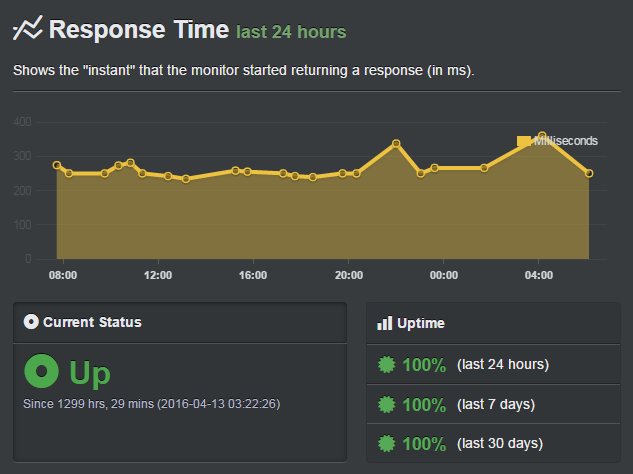Click the large green Up status icon
The image size is (633, 474).
point(42,371)
